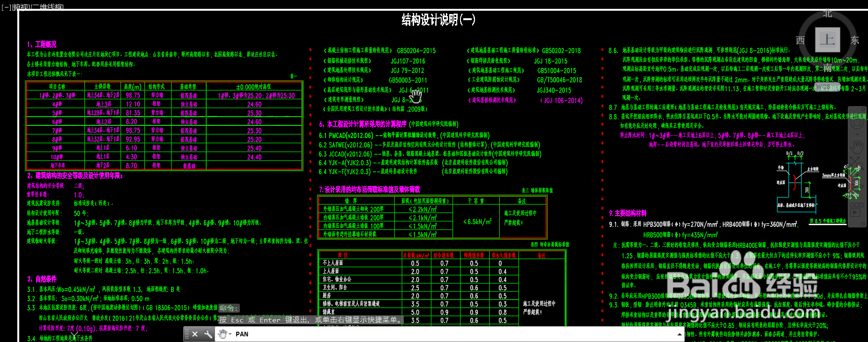This screenshot has width=868, height=342.
Task: Click the code number GB50202-2018
Action: (561, 51)
